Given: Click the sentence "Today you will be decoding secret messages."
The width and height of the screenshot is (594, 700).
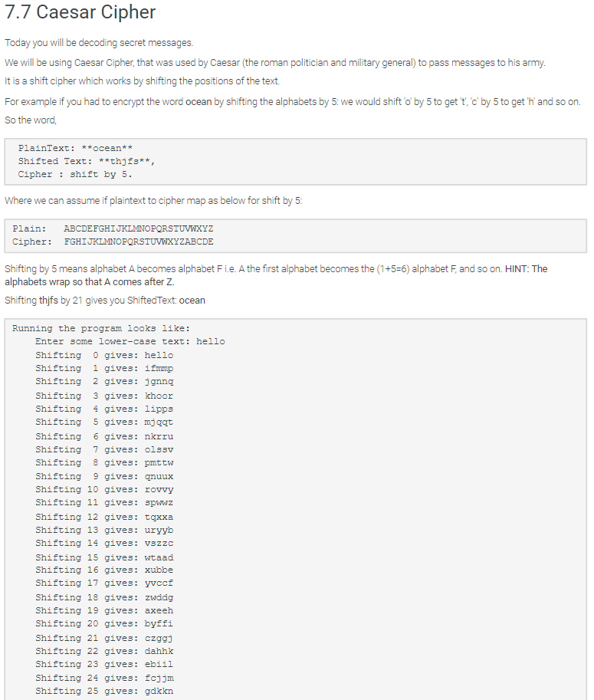Looking at the screenshot, I should click(99, 43).
